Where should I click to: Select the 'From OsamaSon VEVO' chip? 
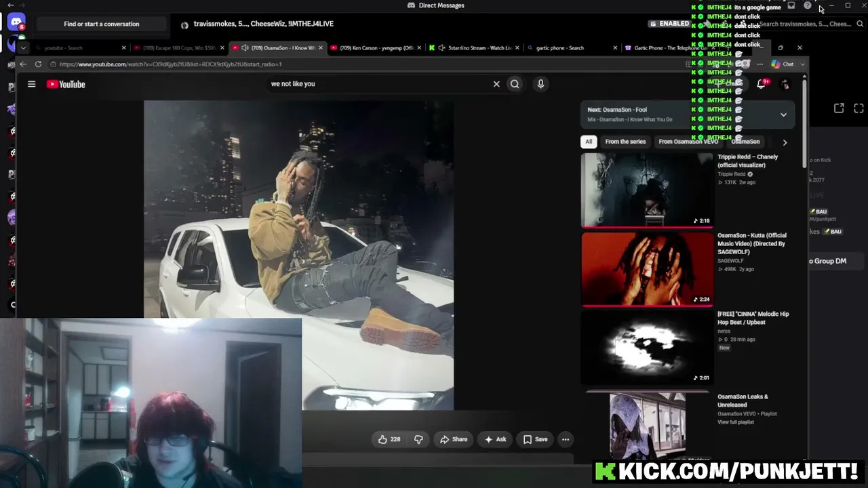point(688,142)
